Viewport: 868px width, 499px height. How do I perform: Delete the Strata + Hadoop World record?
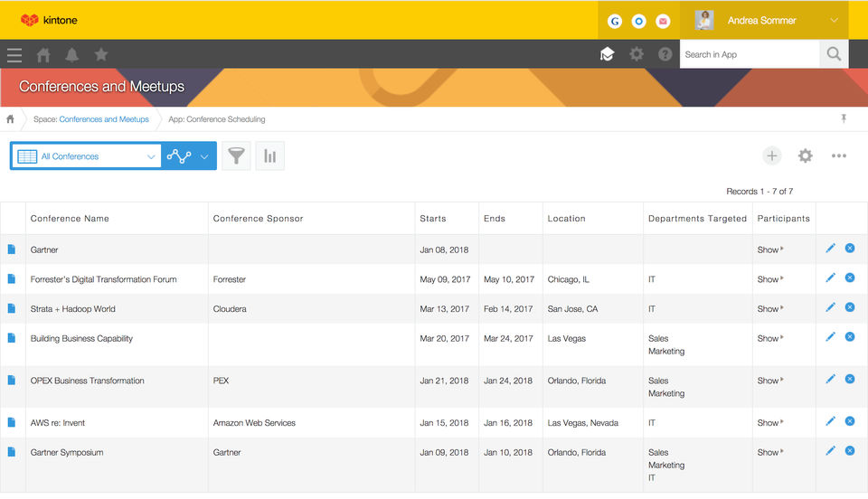click(x=850, y=307)
